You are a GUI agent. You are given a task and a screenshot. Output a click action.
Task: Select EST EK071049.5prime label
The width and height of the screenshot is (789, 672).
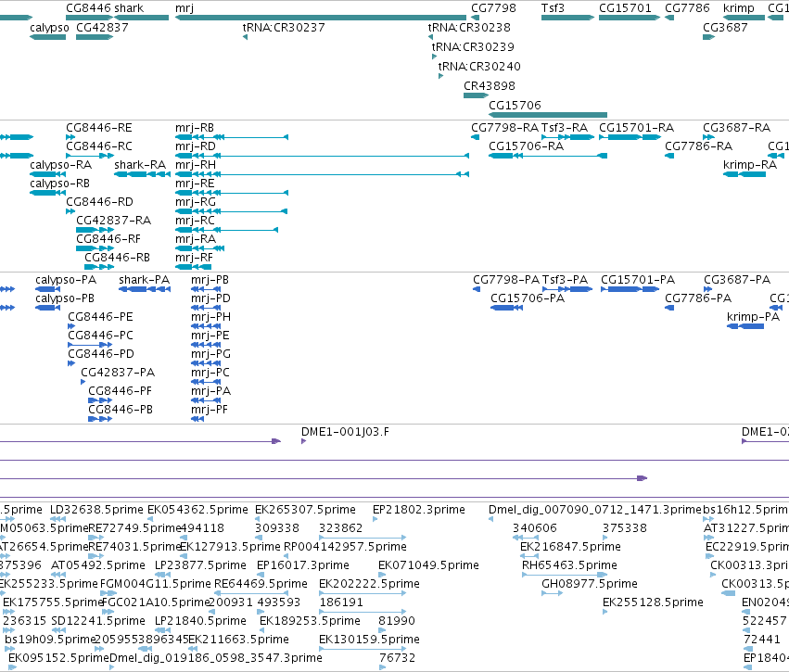[x=428, y=565]
